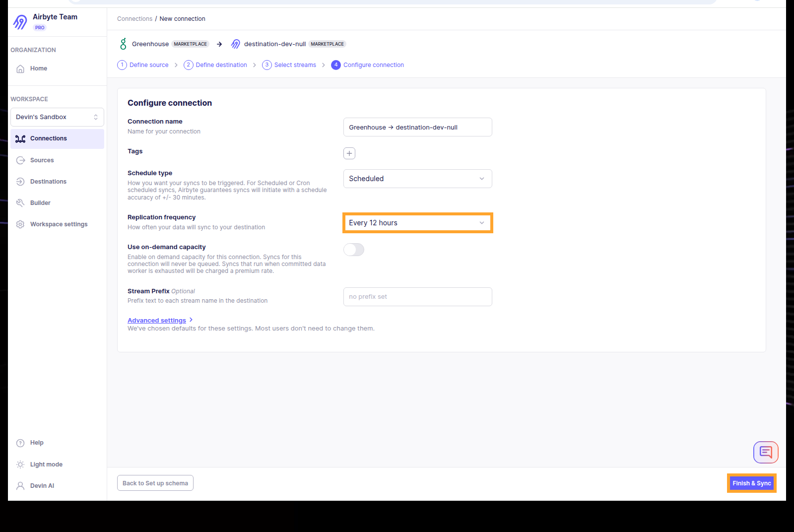Go to step 1 Define source

coord(143,65)
